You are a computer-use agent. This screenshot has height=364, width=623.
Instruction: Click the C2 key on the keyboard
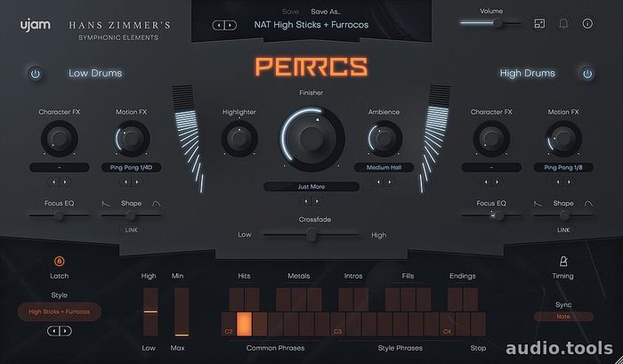(x=229, y=324)
